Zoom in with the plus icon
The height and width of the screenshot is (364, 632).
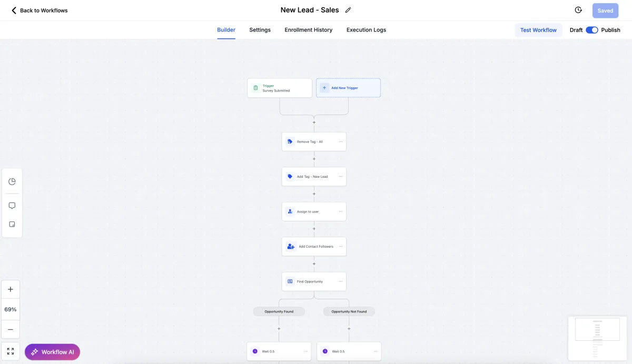click(x=11, y=289)
